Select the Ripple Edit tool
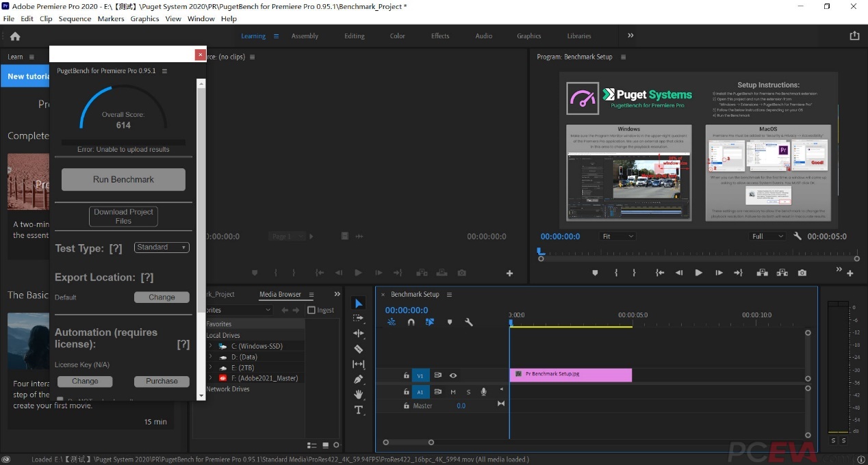Viewport: 868px width, 465px height. [x=359, y=333]
